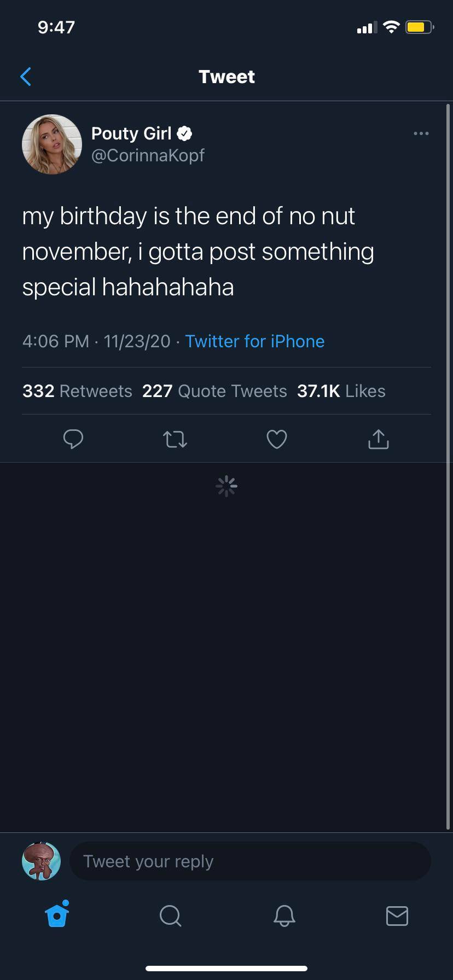The height and width of the screenshot is (980, 453).
Task: Tap the reply speech bubble icon
Action: [x=73, y=439]
